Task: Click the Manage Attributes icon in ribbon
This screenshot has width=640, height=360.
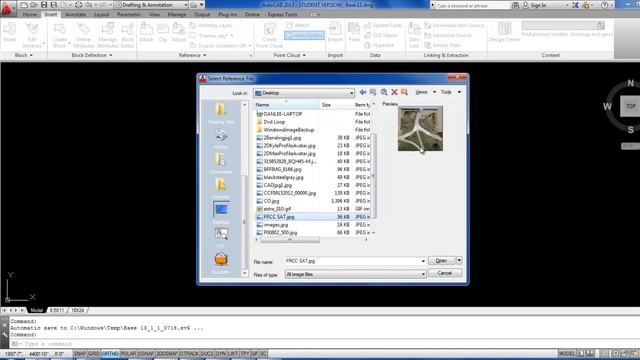Action: point(107,35)
